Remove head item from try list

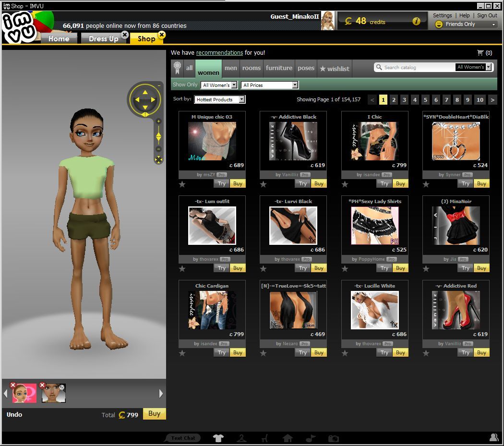click(42, 385)
